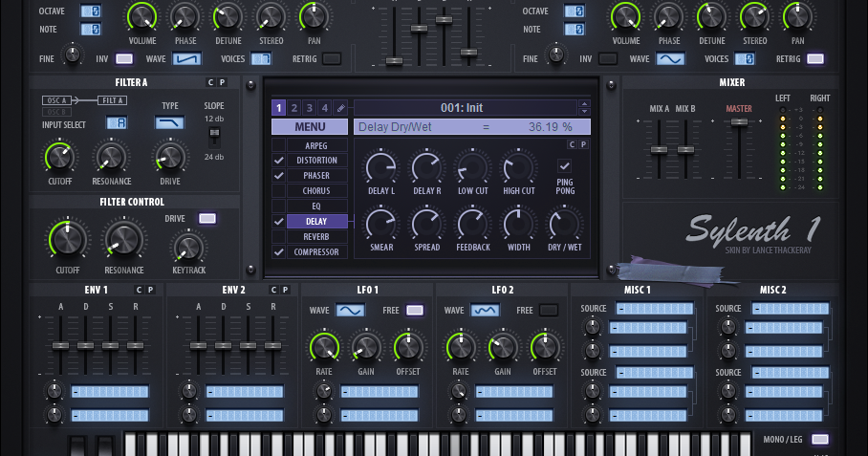The image size is (868, 456).
Task: Toggle the Filter Control Drive switch
Action: 207,219
